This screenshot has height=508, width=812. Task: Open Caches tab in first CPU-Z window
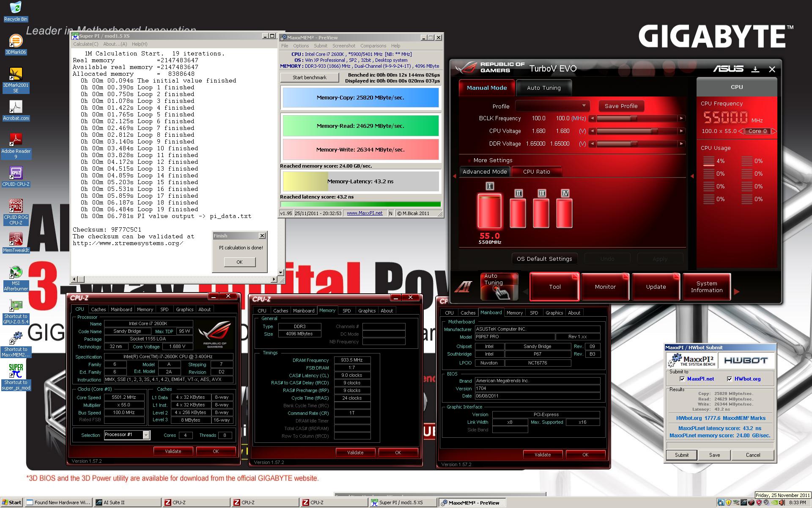pyautogui.click(x=98, y=309)
